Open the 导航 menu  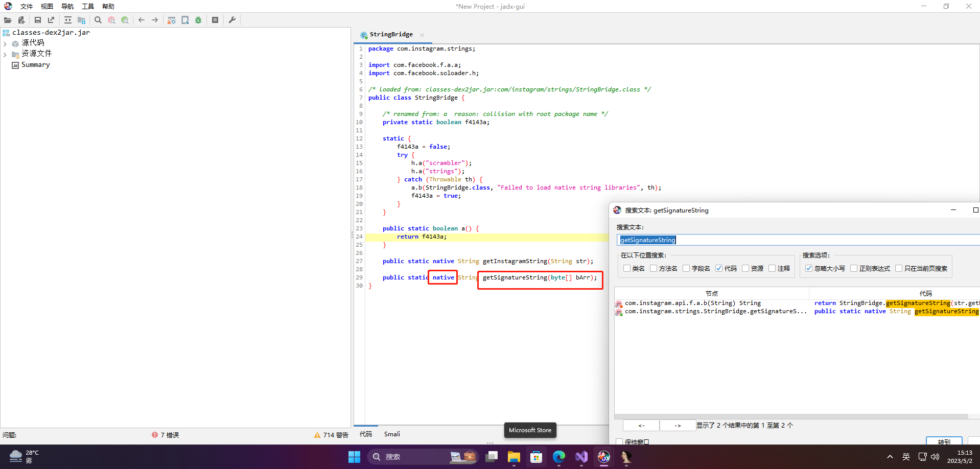(x=67, y=6)
